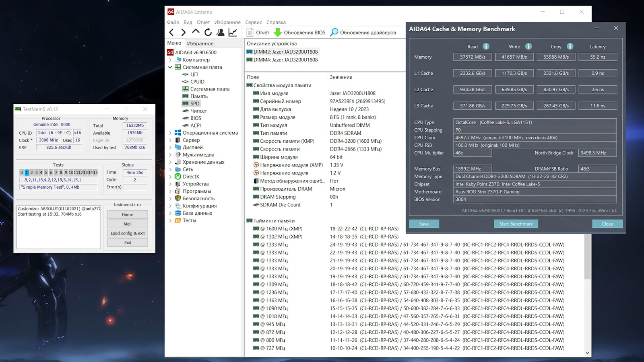Click the vertical scrollbar in SPD details

click(x=587, y=257)
